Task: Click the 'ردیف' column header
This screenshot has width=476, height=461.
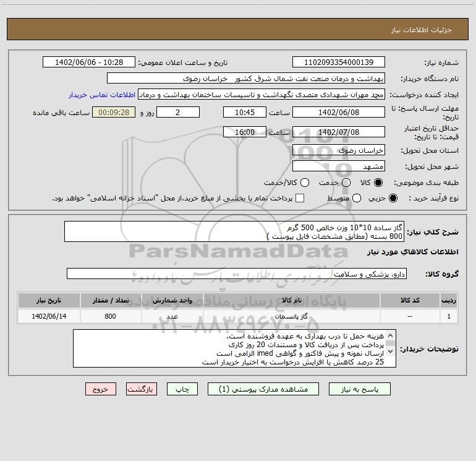Action: coord(449,300)
